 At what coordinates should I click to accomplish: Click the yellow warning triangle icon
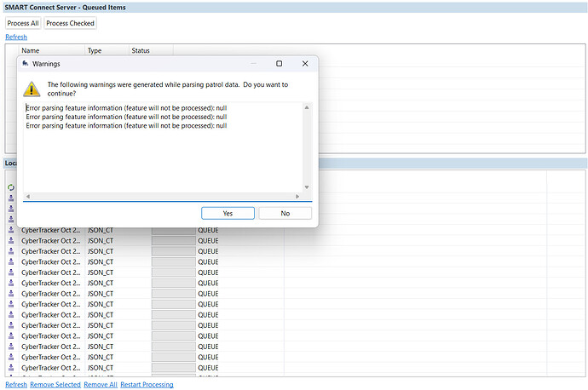point(32,88)
